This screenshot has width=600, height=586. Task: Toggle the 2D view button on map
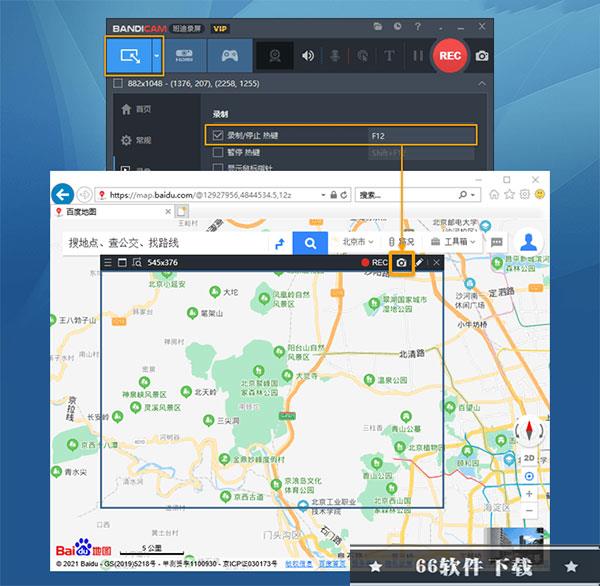529,458
